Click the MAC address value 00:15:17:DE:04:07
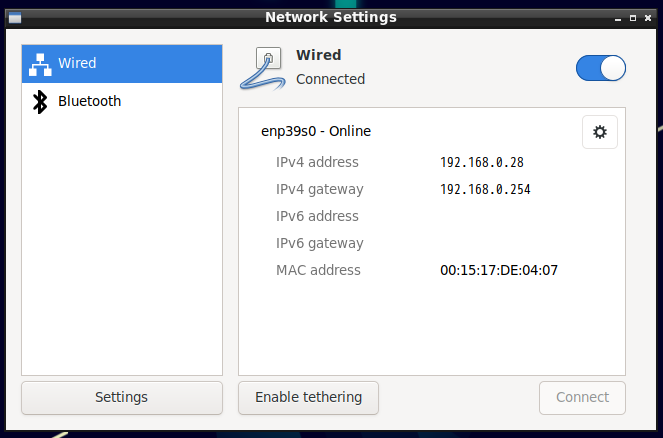This screenshot has height=438, width=663. (x=499, y=270)
